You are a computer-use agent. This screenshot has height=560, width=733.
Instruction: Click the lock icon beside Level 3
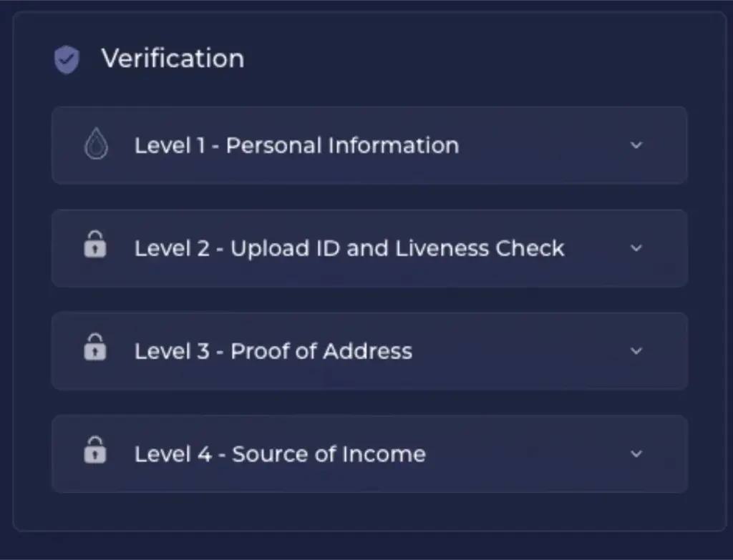pos(96,350)
